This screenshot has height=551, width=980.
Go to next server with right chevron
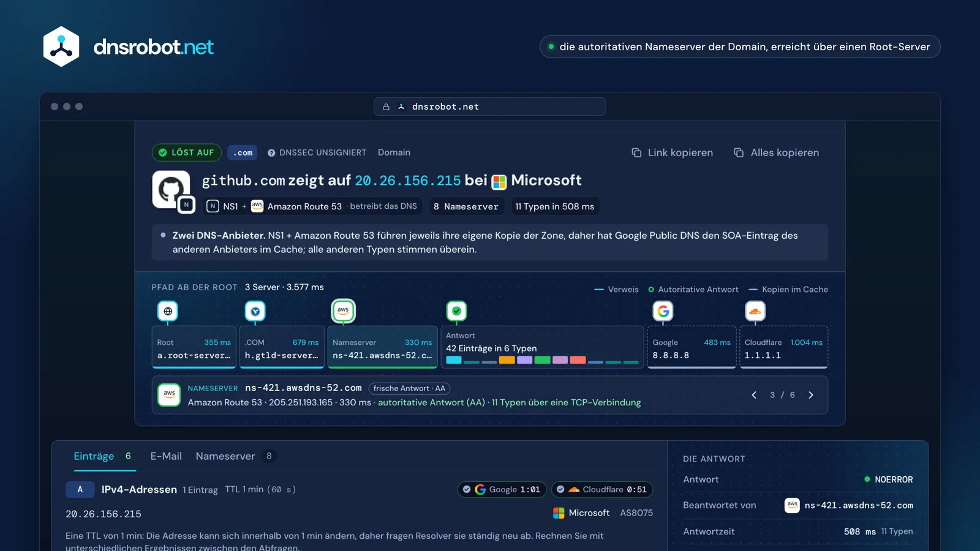pos(810,395)
